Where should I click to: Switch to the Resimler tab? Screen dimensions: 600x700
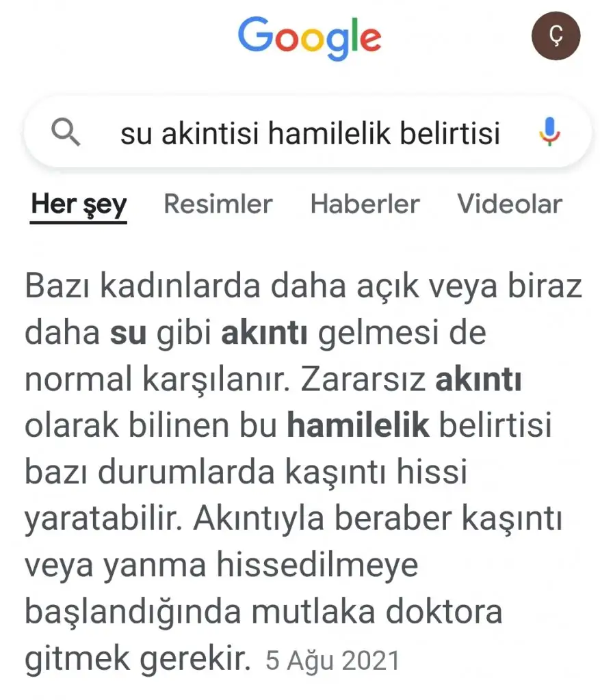[218, 204]
